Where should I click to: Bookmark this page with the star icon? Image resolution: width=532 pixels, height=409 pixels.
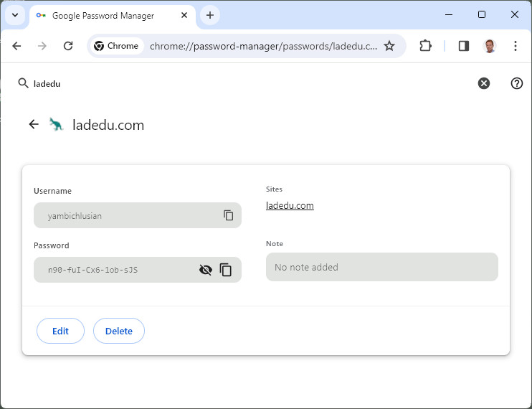[x=389, y=46]
